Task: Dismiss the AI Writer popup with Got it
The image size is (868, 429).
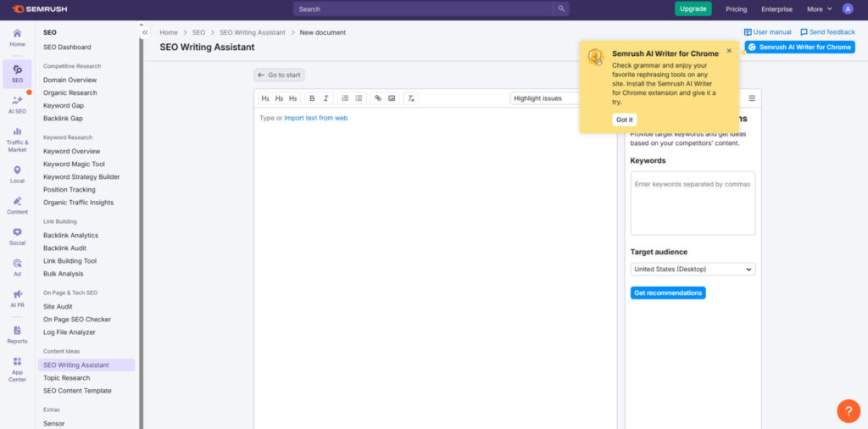Action: [624, 120]
